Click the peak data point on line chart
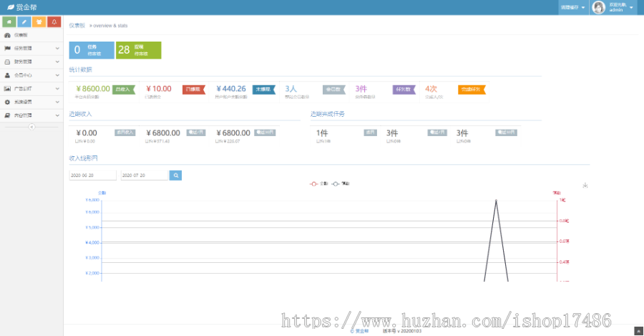Screen dimensions: 644x336 (x=496, y=201)
